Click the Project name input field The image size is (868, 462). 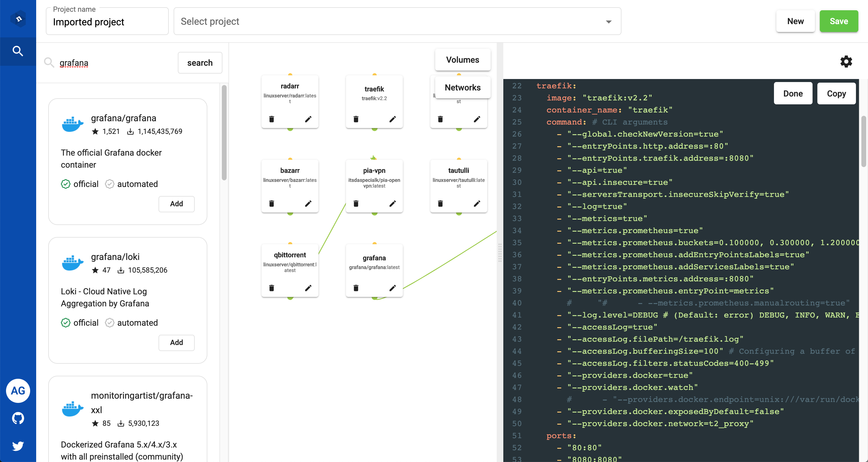[x=107, y=22]
